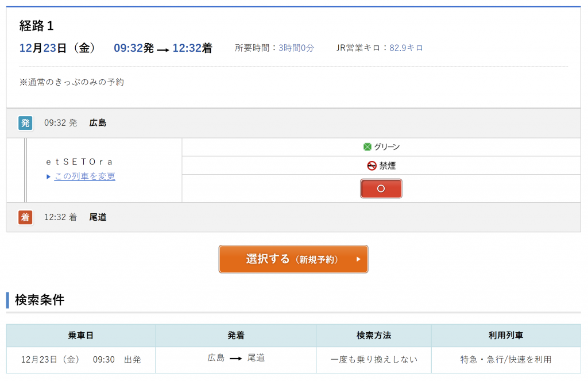This screenshot has width=588, height=381.
Task: Click the red 着 arrival icon
Action: point(25,217)
